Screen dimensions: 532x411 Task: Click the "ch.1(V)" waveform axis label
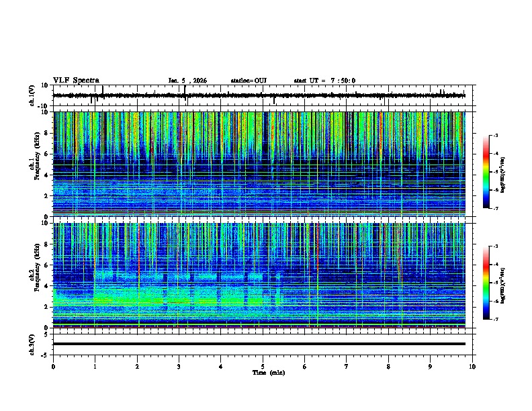click(32, 95)
